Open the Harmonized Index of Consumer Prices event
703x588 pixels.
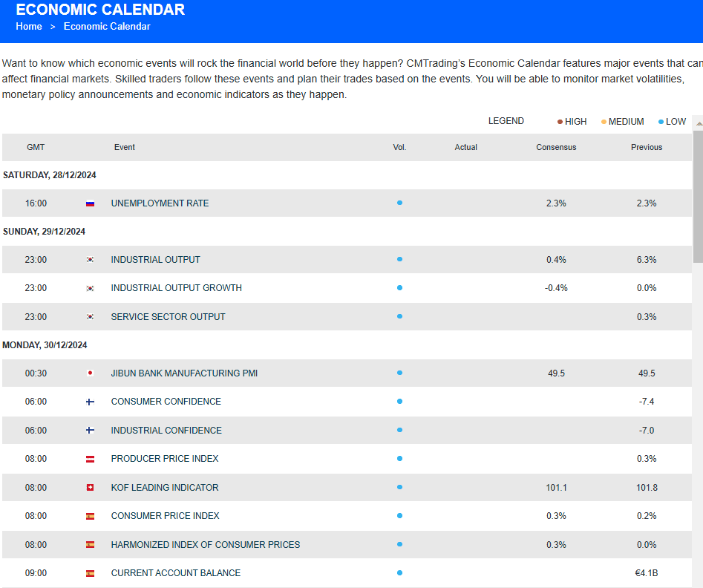pyautogui.click(x=206, y=545)
